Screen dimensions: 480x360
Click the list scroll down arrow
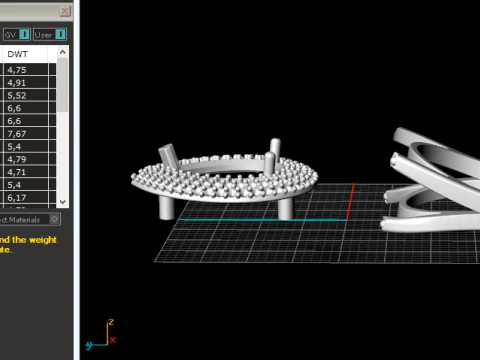[63, 202]
